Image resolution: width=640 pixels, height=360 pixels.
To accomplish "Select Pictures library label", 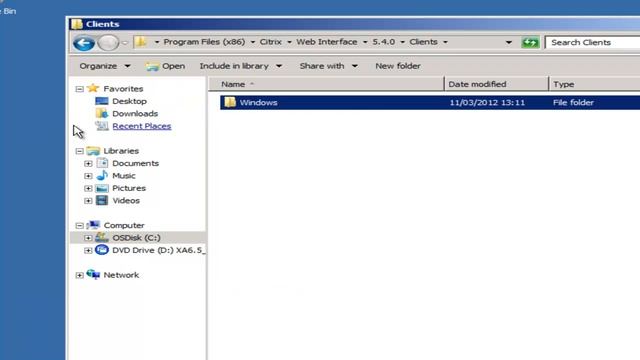I will click(x=129, y=188).
